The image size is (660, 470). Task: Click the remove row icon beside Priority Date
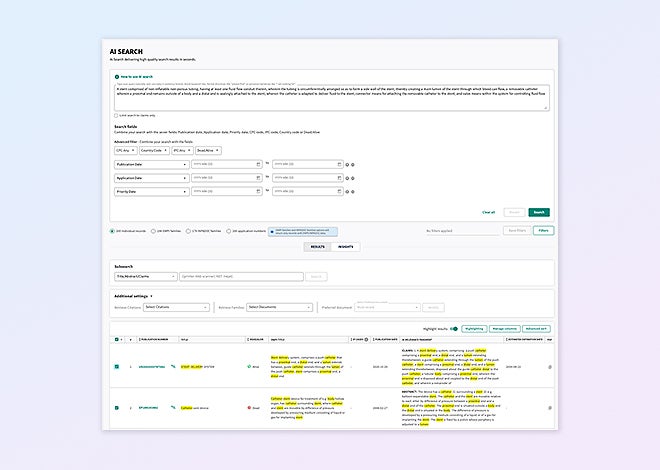(352, 191)
